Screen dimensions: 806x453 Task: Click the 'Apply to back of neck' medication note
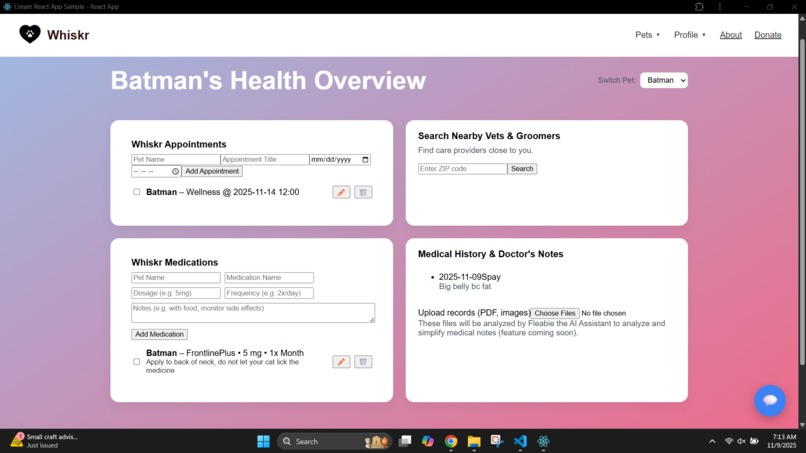click(222, 366)
